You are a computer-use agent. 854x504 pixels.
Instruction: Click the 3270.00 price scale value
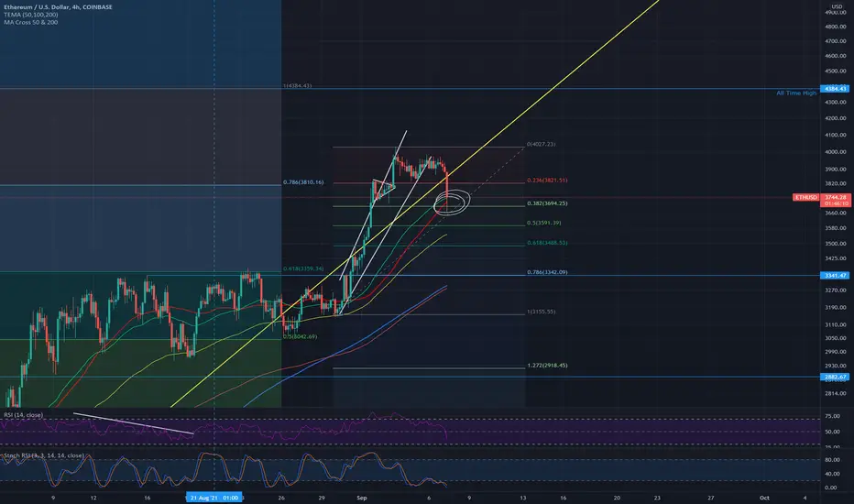click(835, 291)
